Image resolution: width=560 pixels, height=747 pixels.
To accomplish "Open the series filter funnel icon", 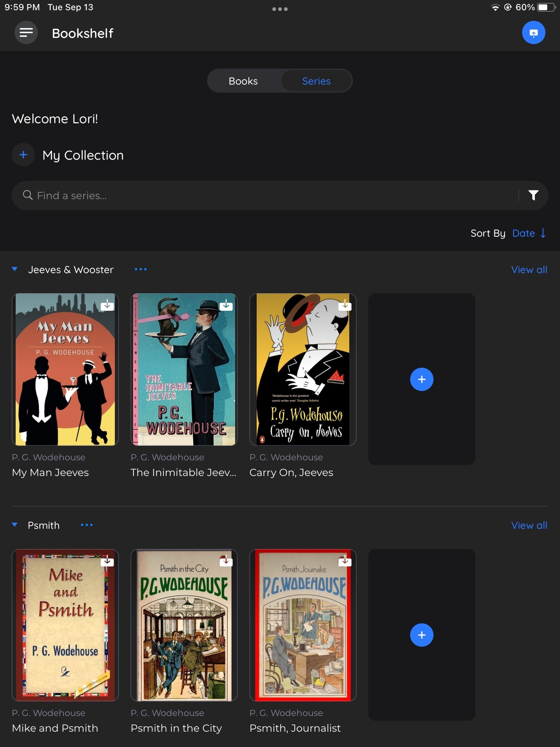I will point(533,196).
